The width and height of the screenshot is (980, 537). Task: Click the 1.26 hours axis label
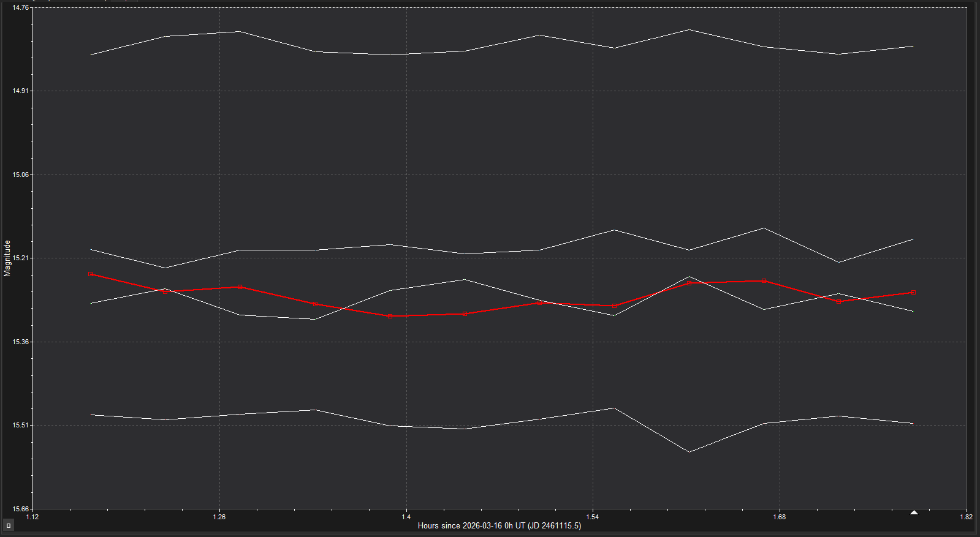(219, 517)
